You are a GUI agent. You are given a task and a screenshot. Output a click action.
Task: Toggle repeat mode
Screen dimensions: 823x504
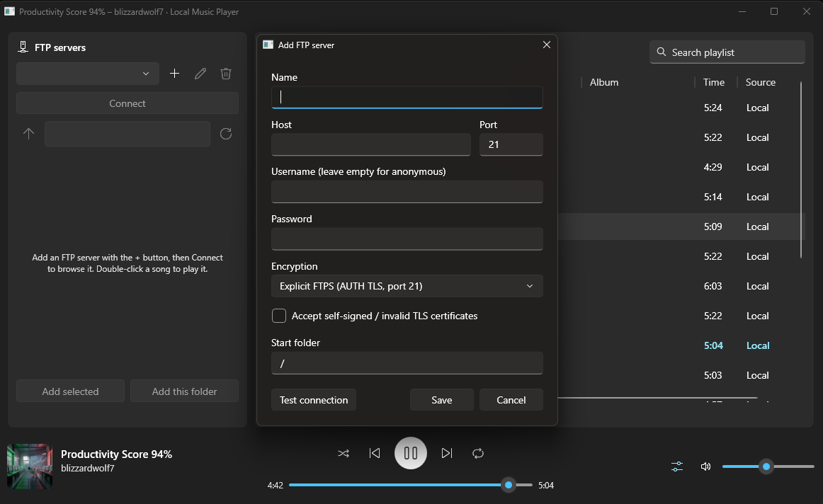tap(477, 453)
